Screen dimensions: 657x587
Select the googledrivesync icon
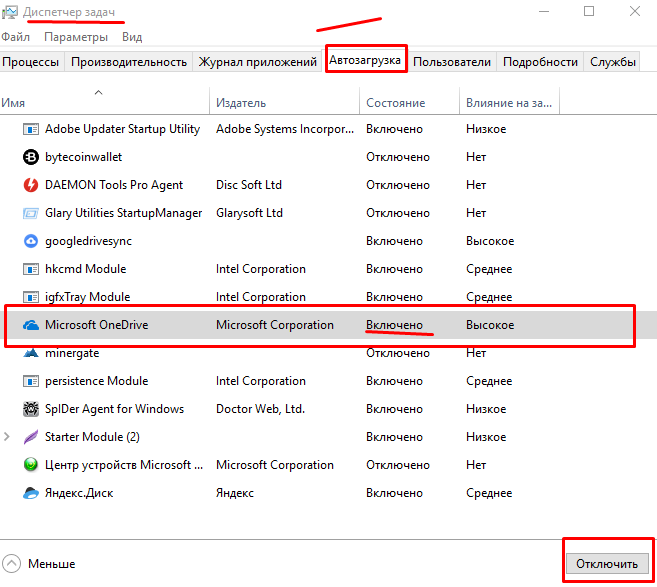point(30,241)
